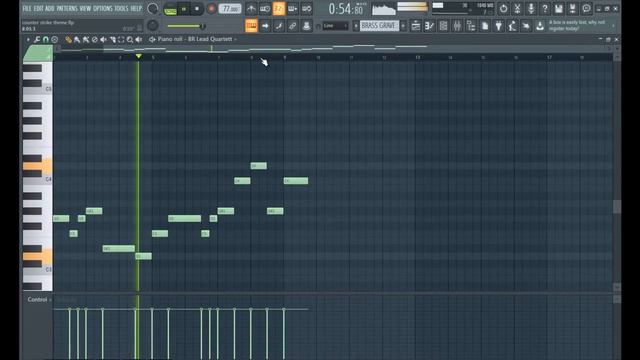This screenshot has width=640, height=360.
Task: Open the plugin picker plug icon
Action: pyautogui.click(x=499, y=26)
